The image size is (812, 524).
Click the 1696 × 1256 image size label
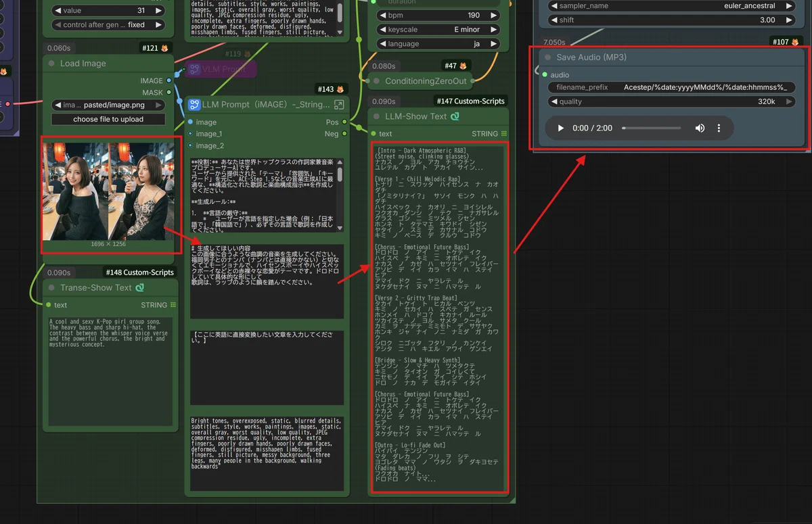pyautogui.click(x=108, y=244)
